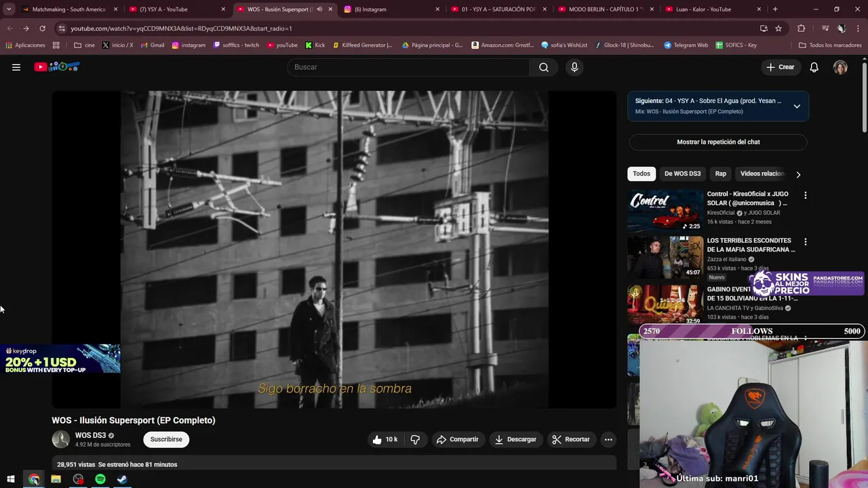Switch to the Instagram tab
The height and width of the screenshot is (488, 868).
pyautogui.click(x=391, y=9)
